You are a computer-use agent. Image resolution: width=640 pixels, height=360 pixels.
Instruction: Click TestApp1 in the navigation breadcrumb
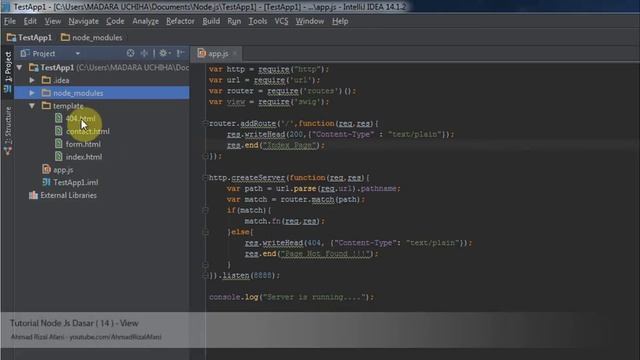(x=29, y=38)
